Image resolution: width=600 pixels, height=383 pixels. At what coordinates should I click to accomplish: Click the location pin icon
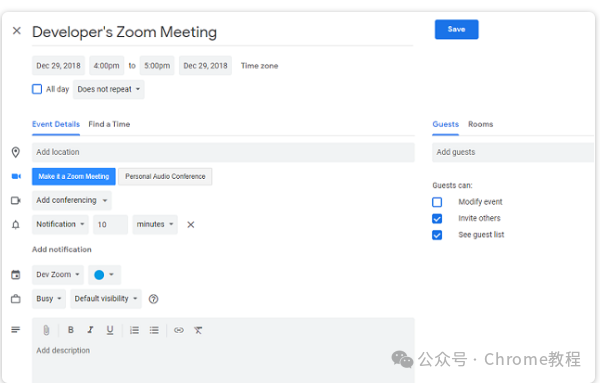[x=16, y=152]
